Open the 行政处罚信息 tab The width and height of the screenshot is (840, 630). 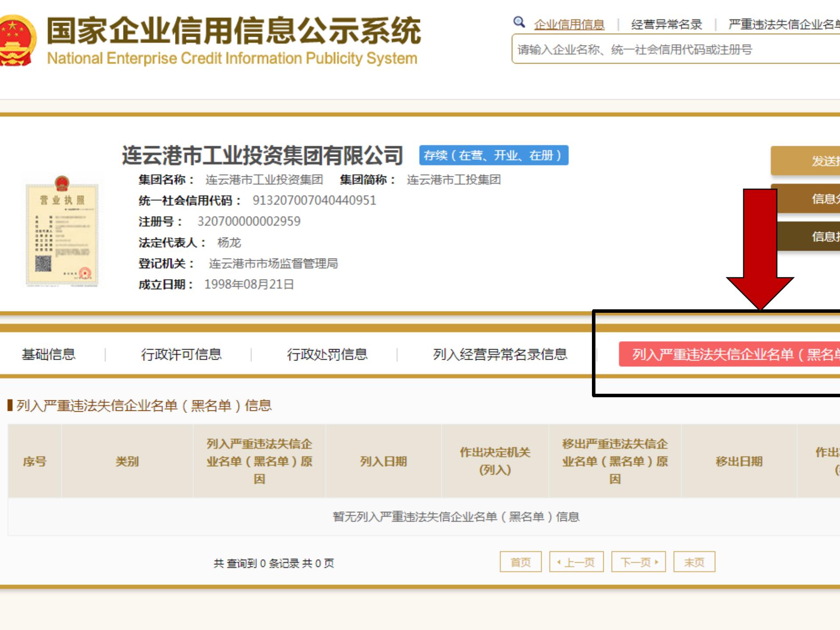(327, 354)
